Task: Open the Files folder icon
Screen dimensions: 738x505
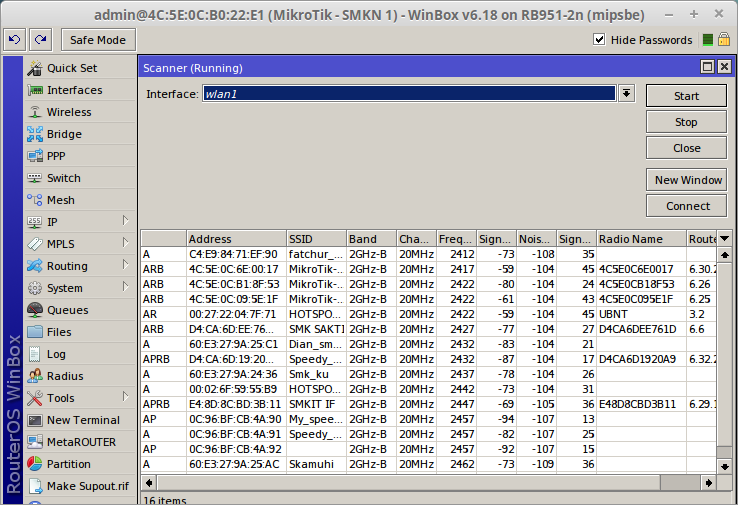Action: click(35, 332)
